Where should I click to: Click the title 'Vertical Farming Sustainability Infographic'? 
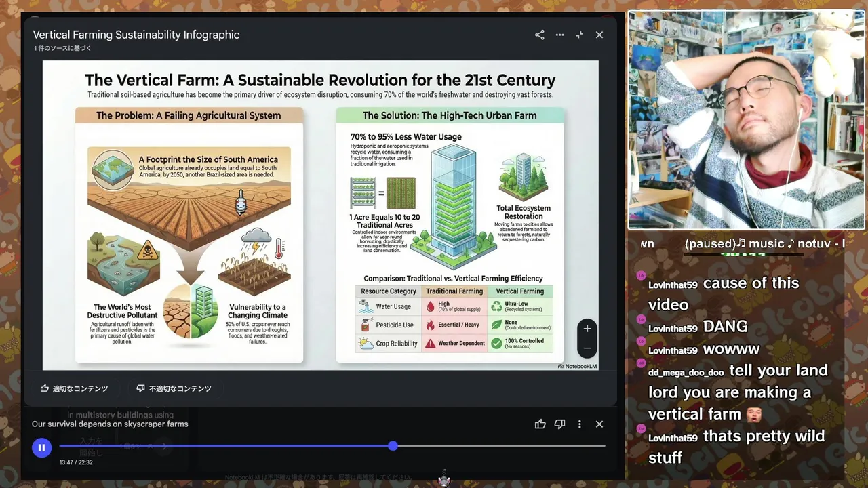point(136,35)
